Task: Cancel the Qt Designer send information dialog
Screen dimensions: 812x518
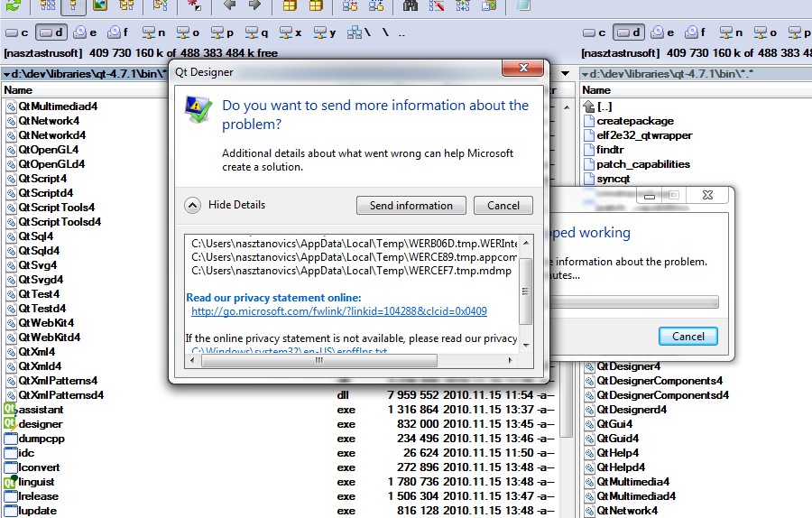Action: coord(503,205)
